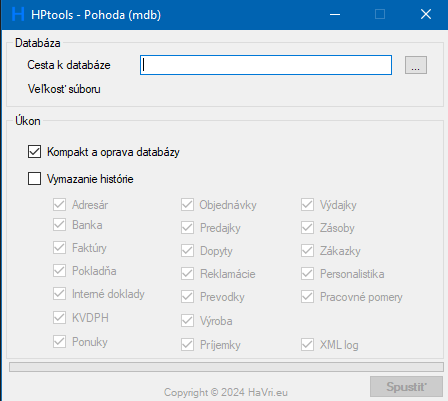Toggle the Adresár checkbox
This screenshot has width=448, height=401.
click(59, 204)
